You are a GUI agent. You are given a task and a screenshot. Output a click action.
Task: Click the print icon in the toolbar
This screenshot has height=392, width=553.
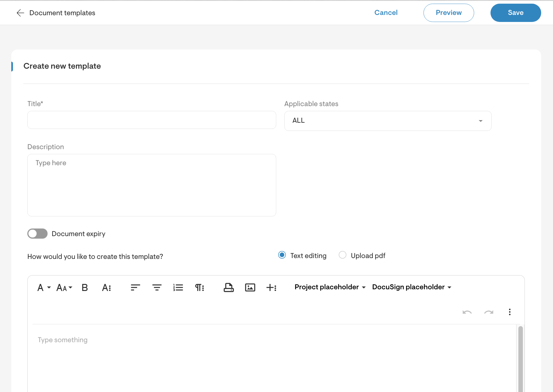point(229,288)
